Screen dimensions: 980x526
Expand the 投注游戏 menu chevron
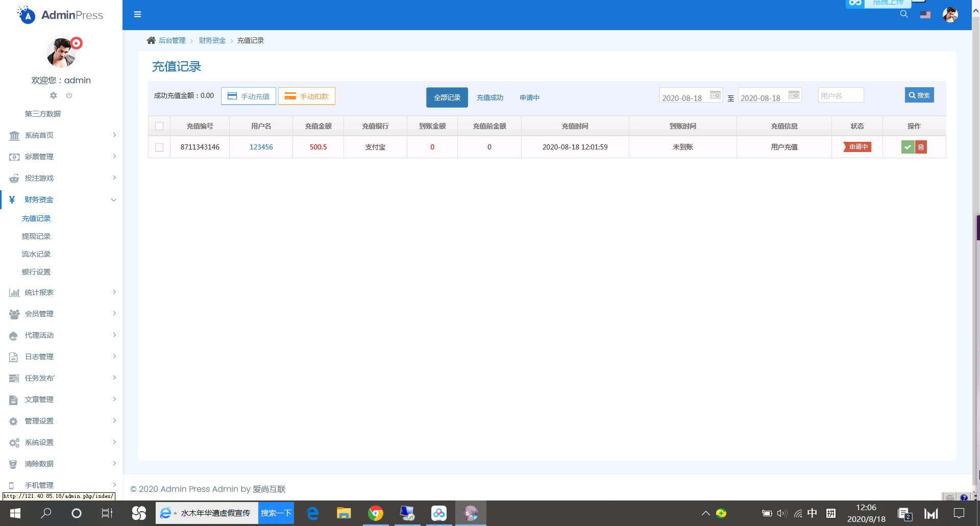pyautogui.click(x=114, y=178)
